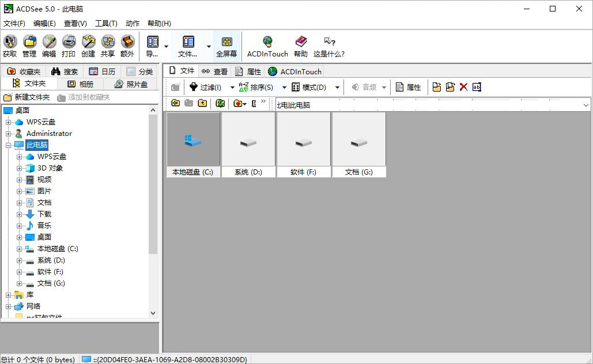Click the 共享 (Share) toolbar icon
This screenshot has height=364, width=593.
(x=108, y=46)
